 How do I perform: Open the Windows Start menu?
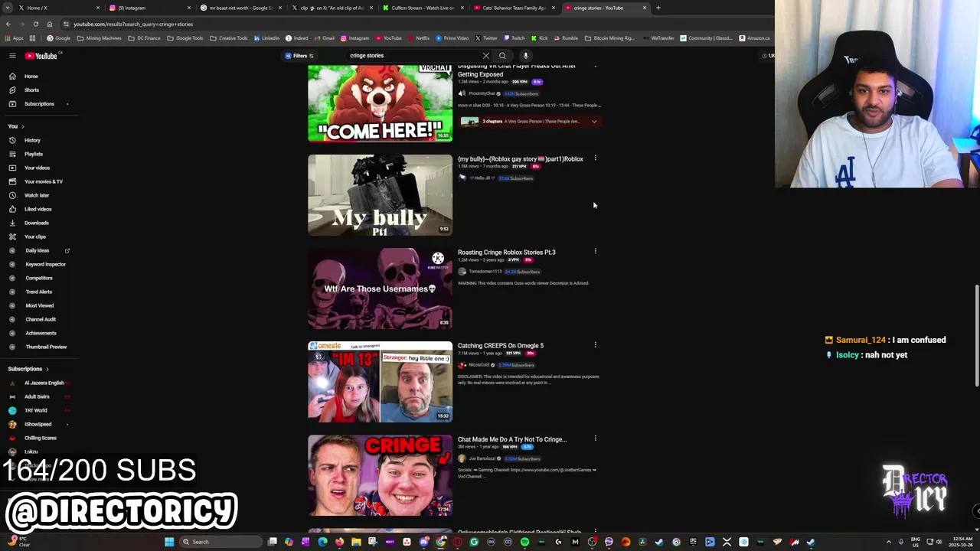point(169,542)
